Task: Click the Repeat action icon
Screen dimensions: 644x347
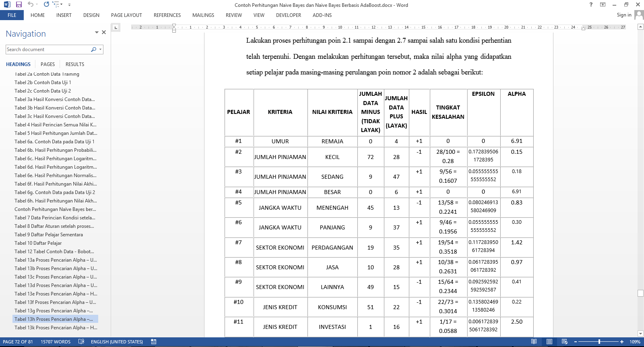Action: tap(46, 4)
